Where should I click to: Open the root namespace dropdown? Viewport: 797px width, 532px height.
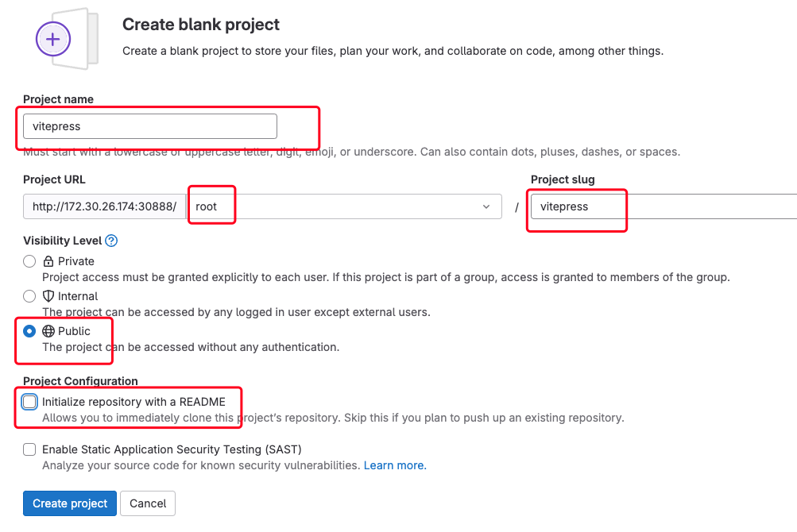(x=343, y=206)
